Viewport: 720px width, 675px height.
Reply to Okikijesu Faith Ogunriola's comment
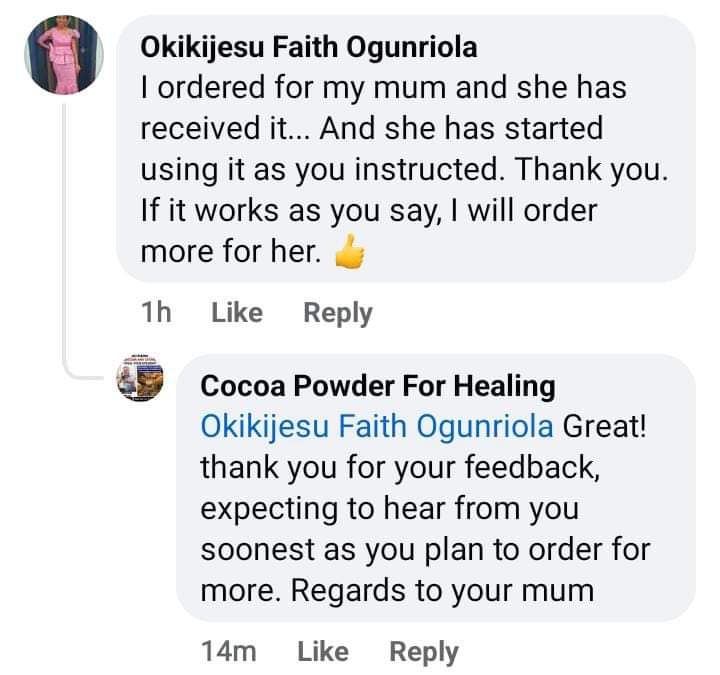pyautogui.click(x=337, y=313)
